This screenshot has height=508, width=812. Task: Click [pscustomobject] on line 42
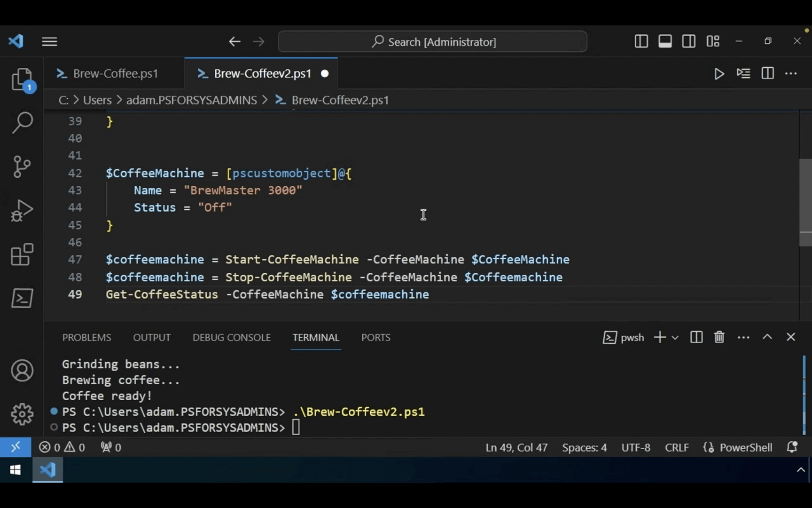coord(281,173)
